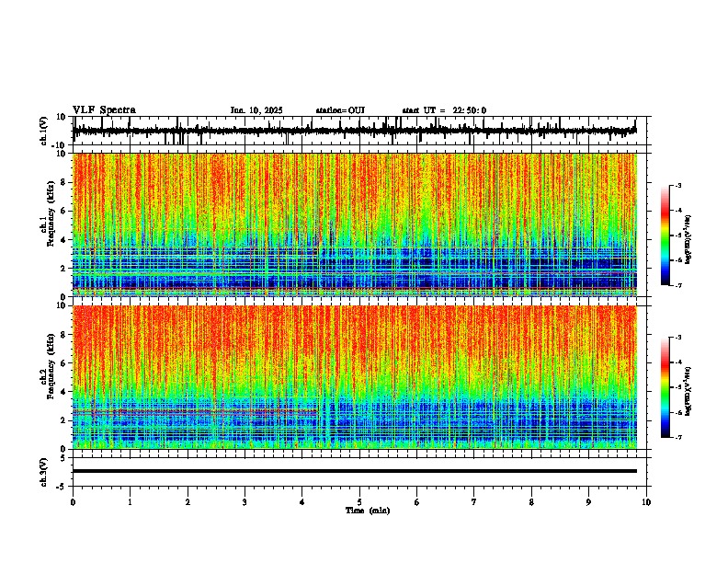Click the ch.1 frequency tick label "6"
This screenshot has width=728, height=563.
tap(63, 211)
